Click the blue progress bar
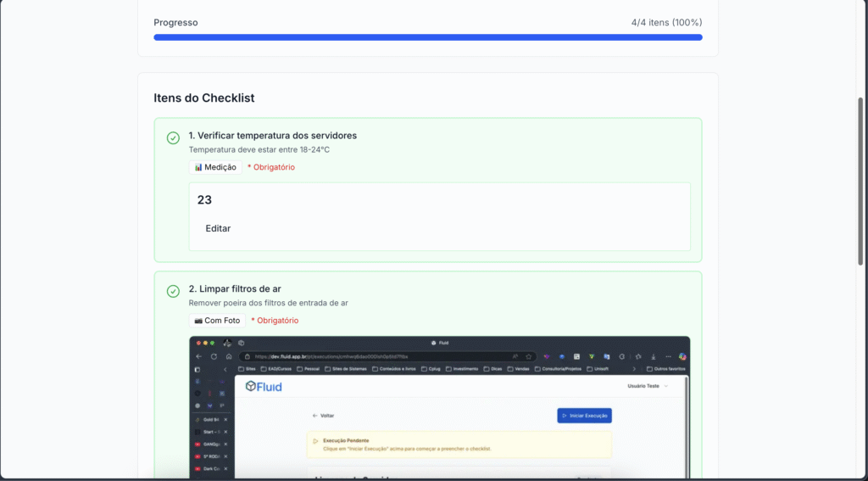The width and height of the screenshot is (868, 481). (427, 37)
